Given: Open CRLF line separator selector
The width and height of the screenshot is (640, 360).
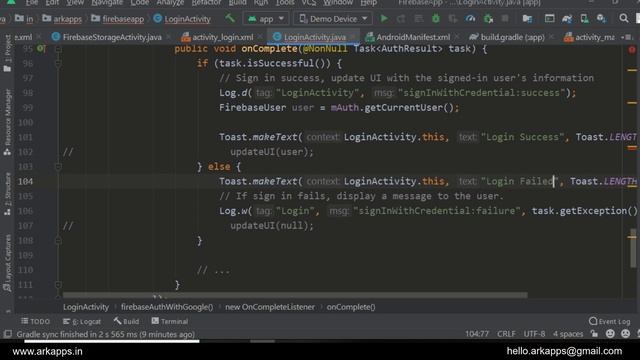Looking at the screenshot, I should (x=506, y=334).
